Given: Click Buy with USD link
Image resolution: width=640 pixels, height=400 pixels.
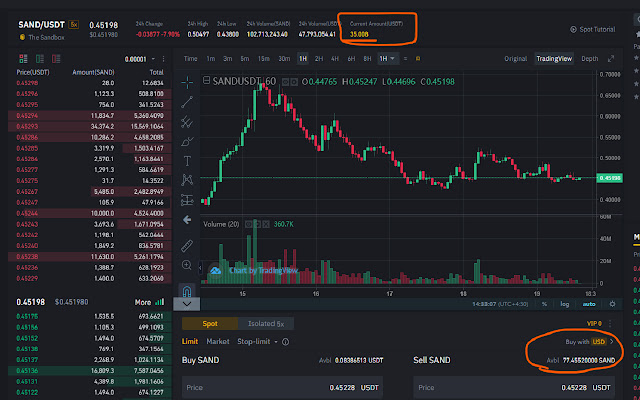Looking at the screenshot, I should pos(589,342).
